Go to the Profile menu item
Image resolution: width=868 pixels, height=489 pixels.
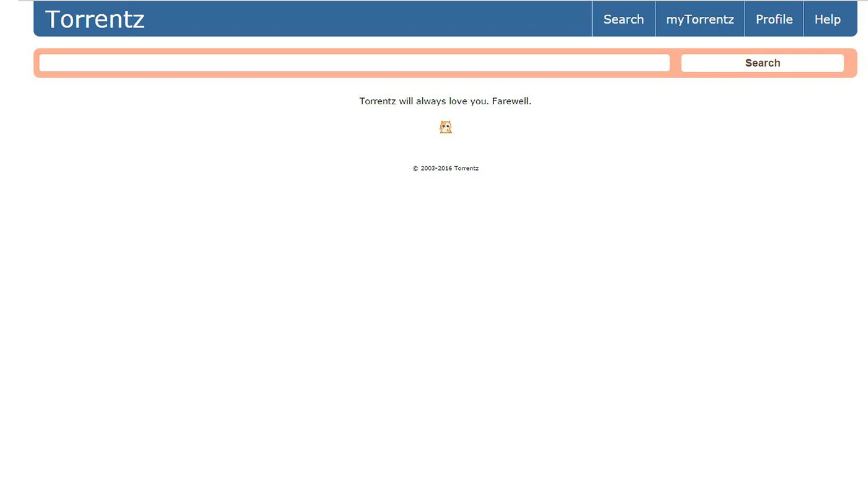click(x=774, y=19)
